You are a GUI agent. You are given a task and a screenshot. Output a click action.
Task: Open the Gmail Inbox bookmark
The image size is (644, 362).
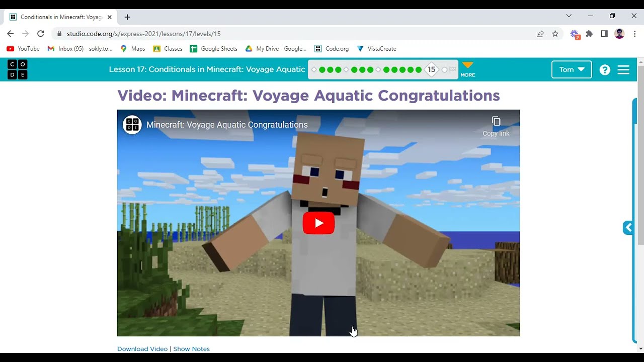coord(80,49)
